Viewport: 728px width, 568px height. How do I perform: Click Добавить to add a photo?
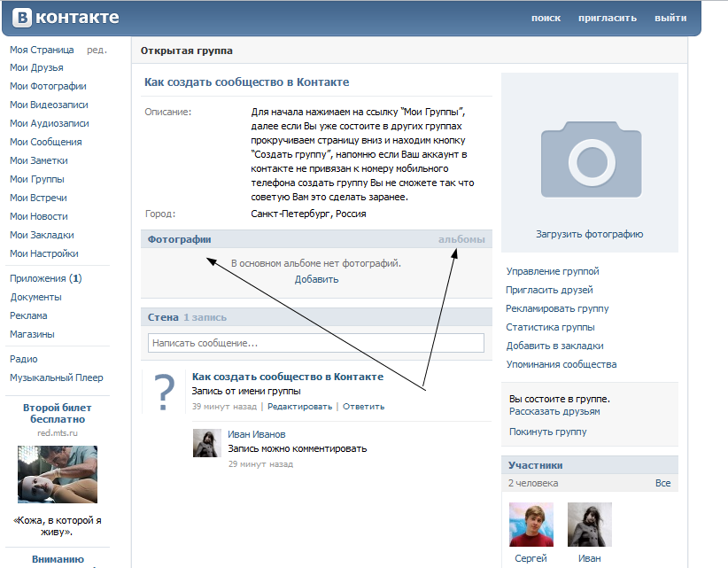pyautogui.click(x=317, y=280)
